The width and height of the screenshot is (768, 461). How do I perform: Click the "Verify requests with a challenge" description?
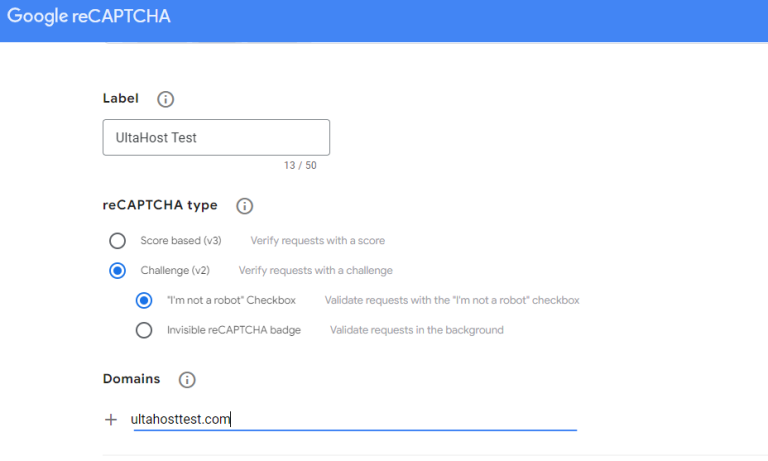coord(315,270)
